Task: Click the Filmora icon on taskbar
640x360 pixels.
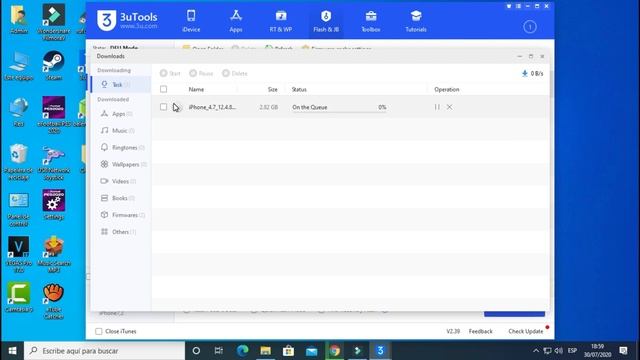Action: point(358,351)
